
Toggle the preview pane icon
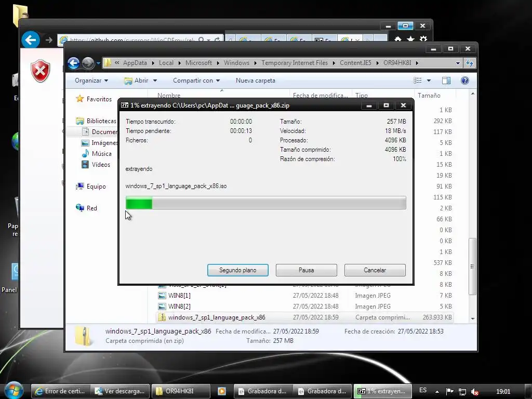[446, 81]
